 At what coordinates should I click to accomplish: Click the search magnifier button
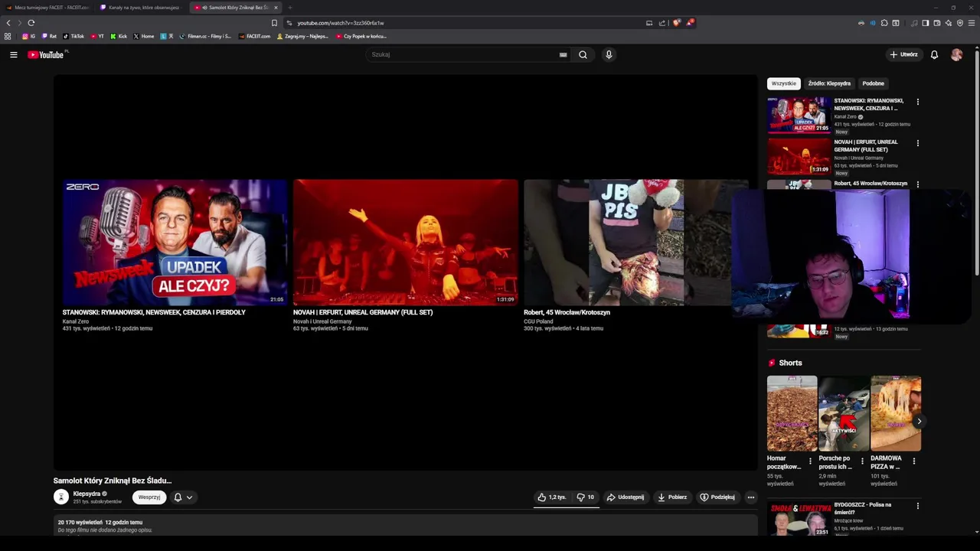583,54
